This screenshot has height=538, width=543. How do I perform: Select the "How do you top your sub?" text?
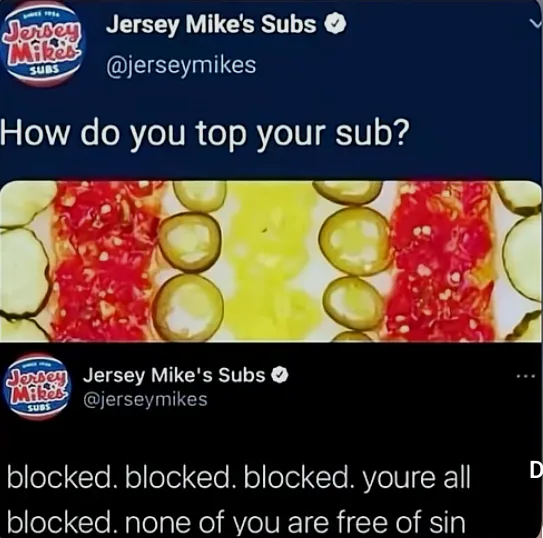[x=205, y=135]
